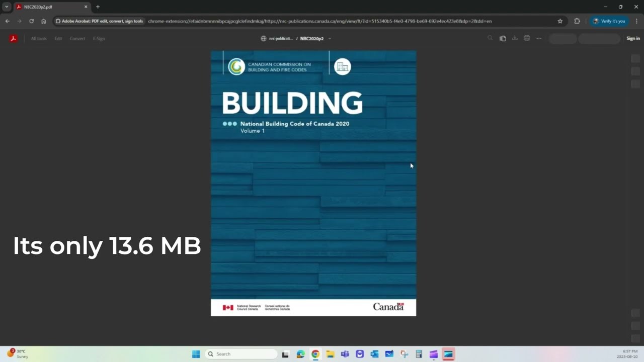This screenshot has height=362, width=644.
Task: Open the three-dot more options menu
Action: tap(539, 38)
